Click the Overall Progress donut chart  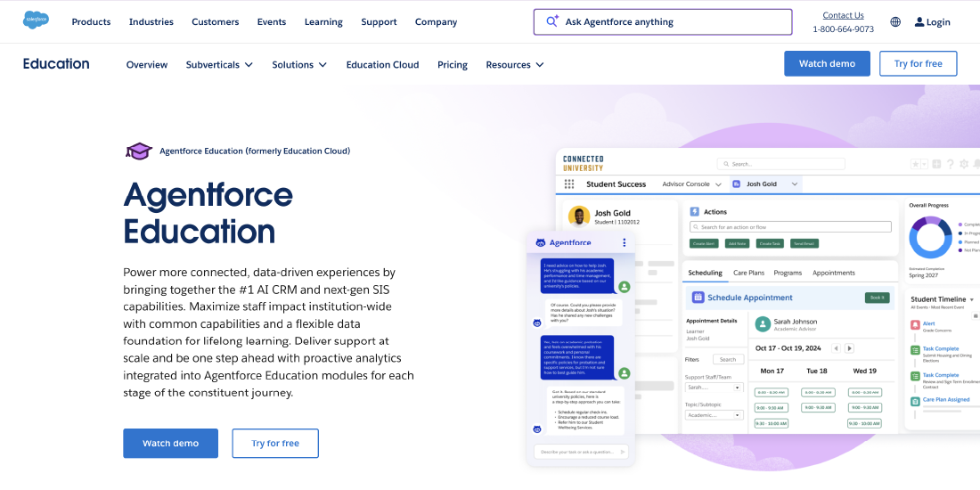(x=930, y=238)
